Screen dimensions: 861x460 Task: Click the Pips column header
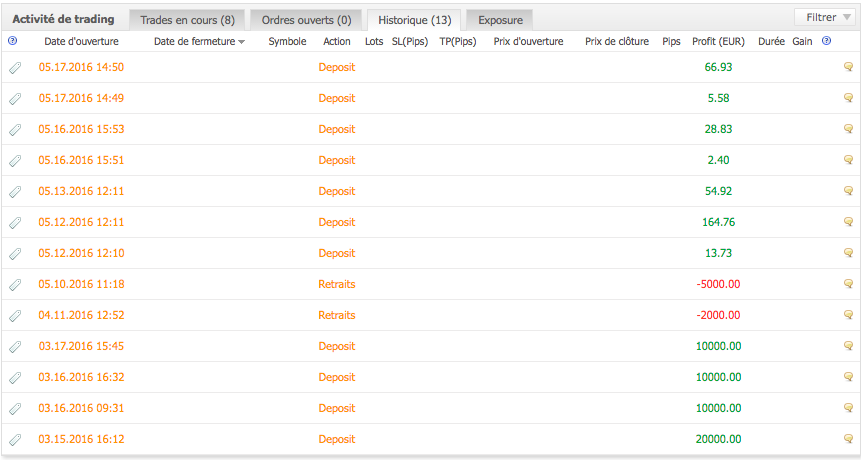tap(671, 42)
